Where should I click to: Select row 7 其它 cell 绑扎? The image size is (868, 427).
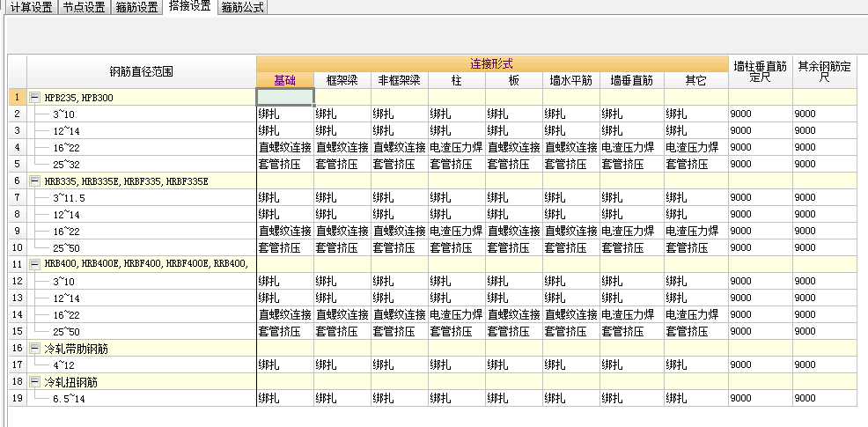[695, 198]
